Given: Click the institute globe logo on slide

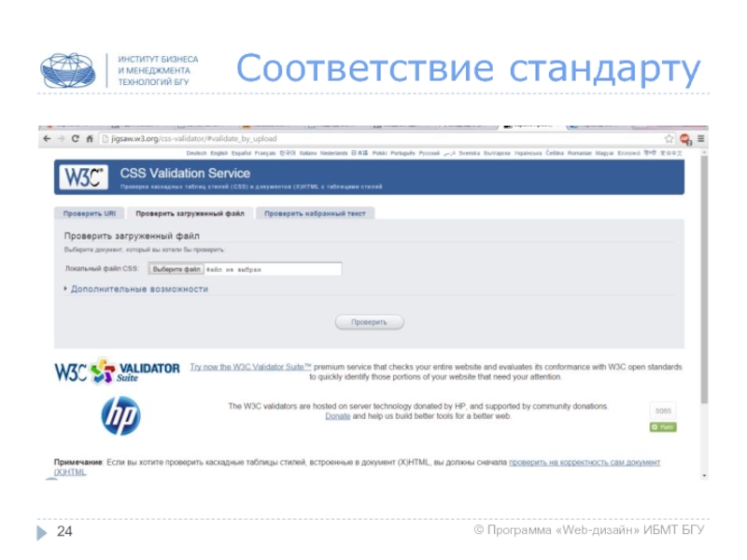Looking at the screenshot, I should click(x=67, y=71).
